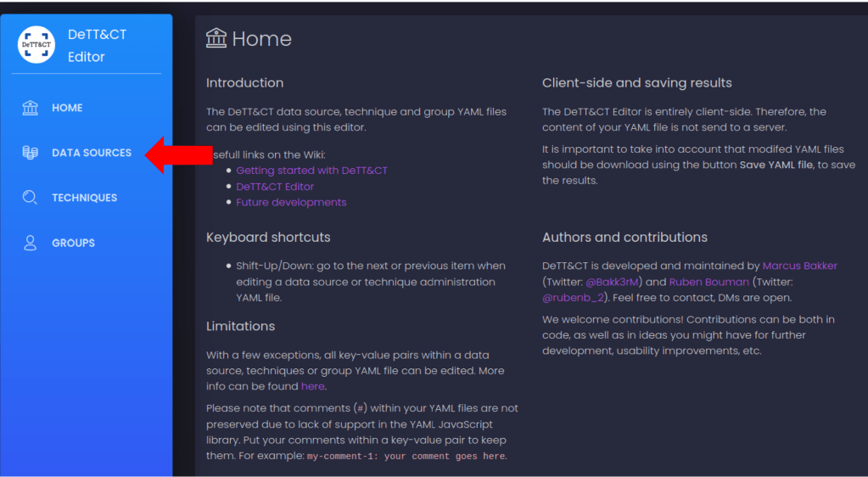This screenshot has width=868, height=477.
Task: Click the Techniques magnifier icon
Action: tap(31, 198)
